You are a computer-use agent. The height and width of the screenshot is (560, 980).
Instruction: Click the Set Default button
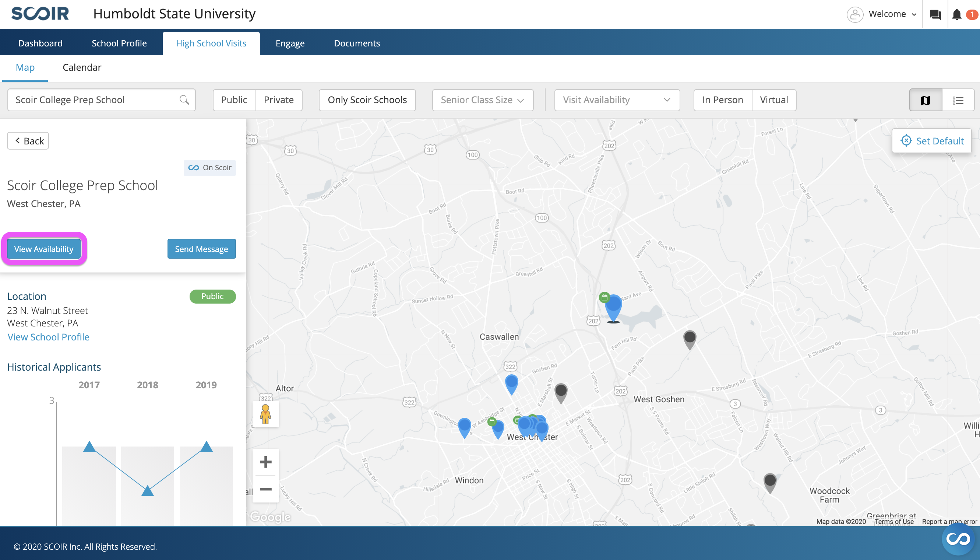tap(931, 141)
